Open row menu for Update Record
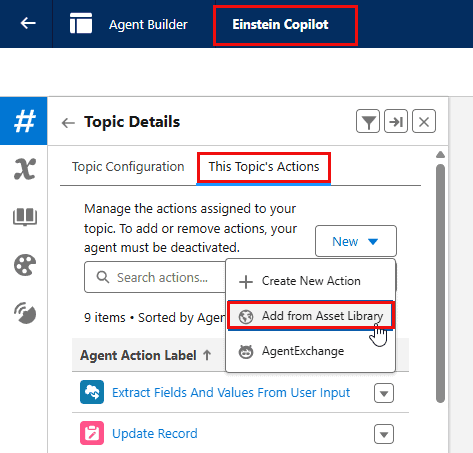Image resolution: width=473 pixels, height=453 pixels. (x=384, y=434)
